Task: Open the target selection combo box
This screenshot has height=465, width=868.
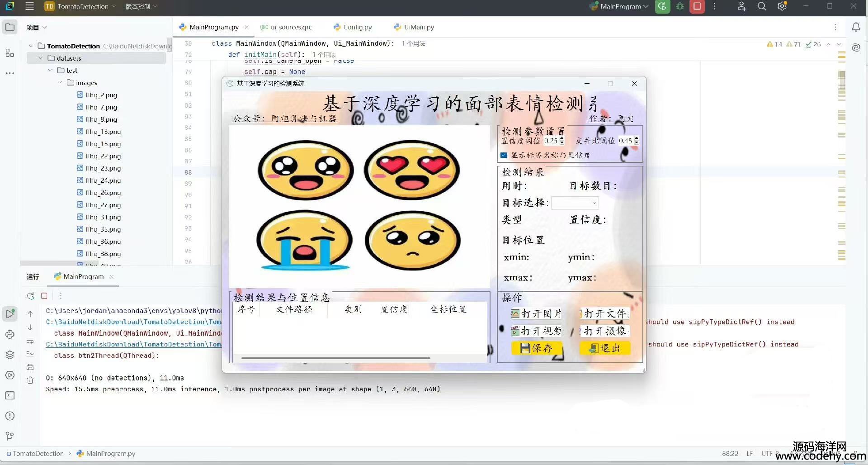Action: pyautogui.click(x=575, y=203)
